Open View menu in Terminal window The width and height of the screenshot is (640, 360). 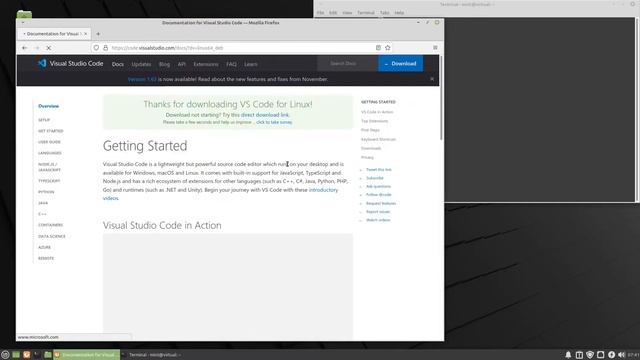(x=347, y=13)
